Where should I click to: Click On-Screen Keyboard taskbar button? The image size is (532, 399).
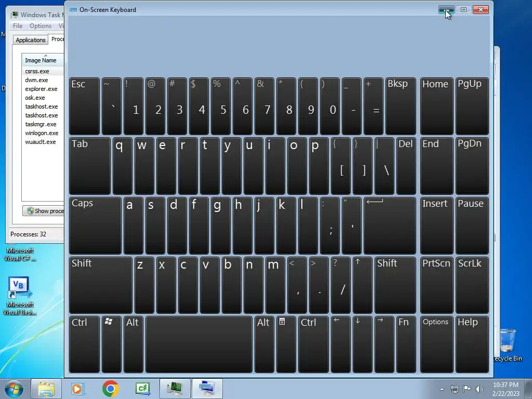tap(207, 389)
